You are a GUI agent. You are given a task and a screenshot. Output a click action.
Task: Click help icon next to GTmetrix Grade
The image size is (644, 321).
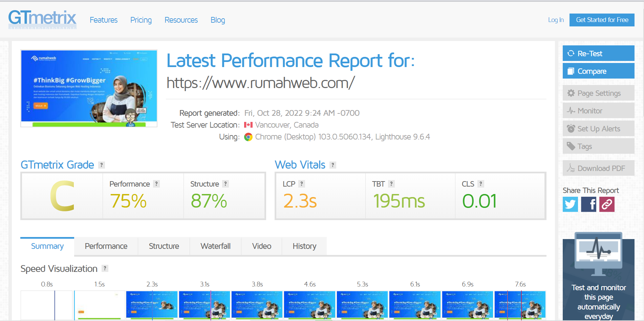click(101, 165)
